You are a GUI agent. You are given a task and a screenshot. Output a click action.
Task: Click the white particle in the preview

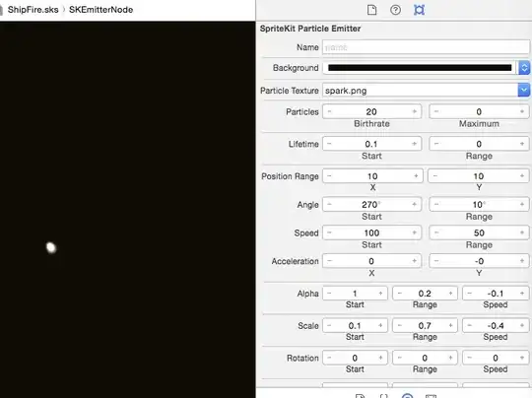click(51, 247)
